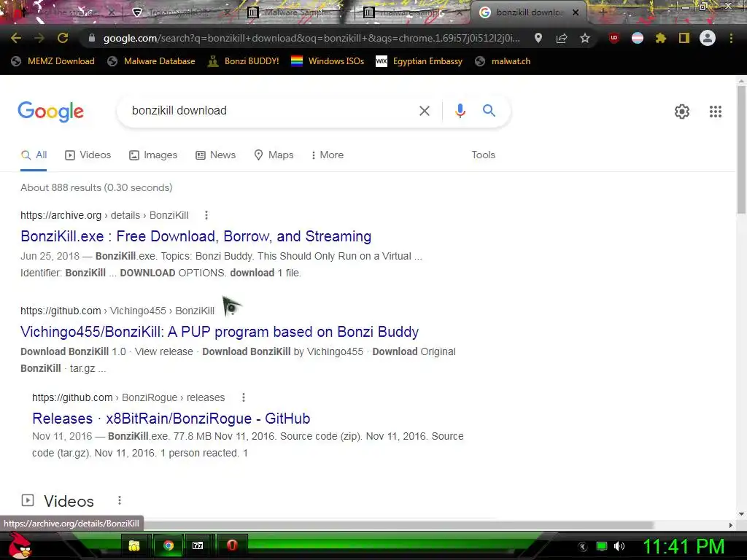This screenshot has height=560, width=747.
Task: Open the volume speaker tray icon
Action: click(619, 546)
